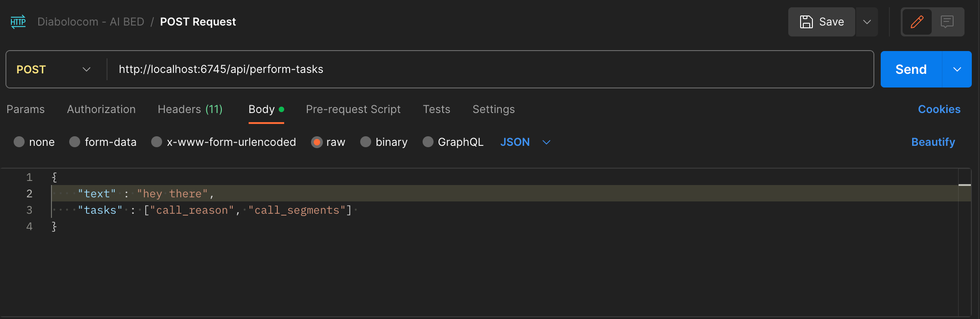Go to the Headers (11) tab
The width and height of the screenshot is (980, 319).
click(190, 109)
